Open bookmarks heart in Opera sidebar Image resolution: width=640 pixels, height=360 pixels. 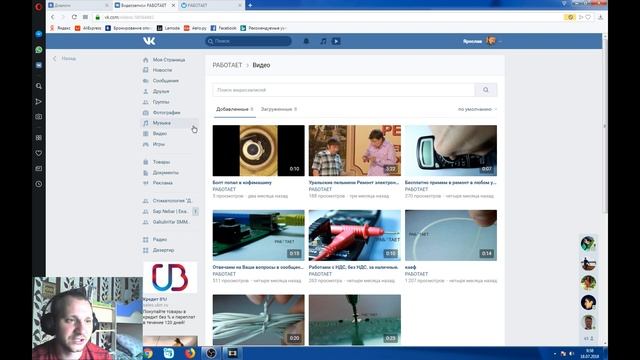coord(39,153)
